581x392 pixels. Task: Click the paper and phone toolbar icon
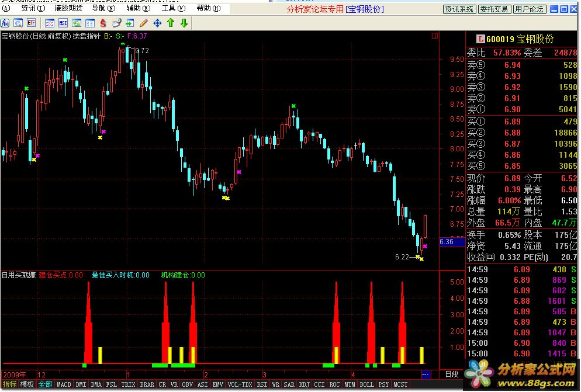pos(116,23)
